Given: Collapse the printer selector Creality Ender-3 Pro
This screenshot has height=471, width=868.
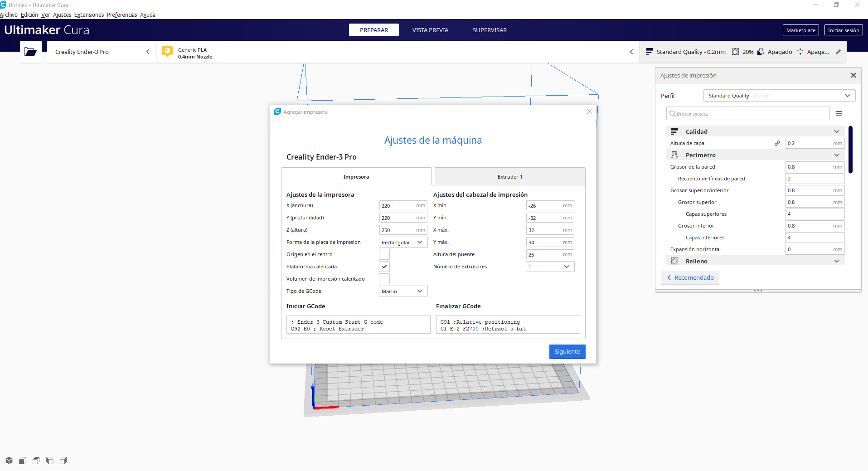Looking at the screenshot, I should click(x=148, y=52).
